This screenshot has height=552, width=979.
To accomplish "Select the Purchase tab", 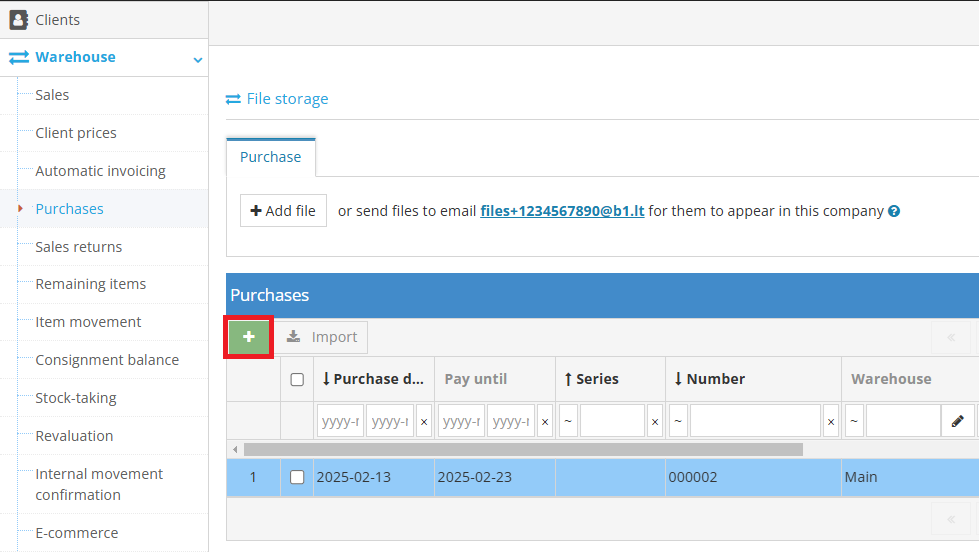I will pyautogui.click(x=270, y=157).
